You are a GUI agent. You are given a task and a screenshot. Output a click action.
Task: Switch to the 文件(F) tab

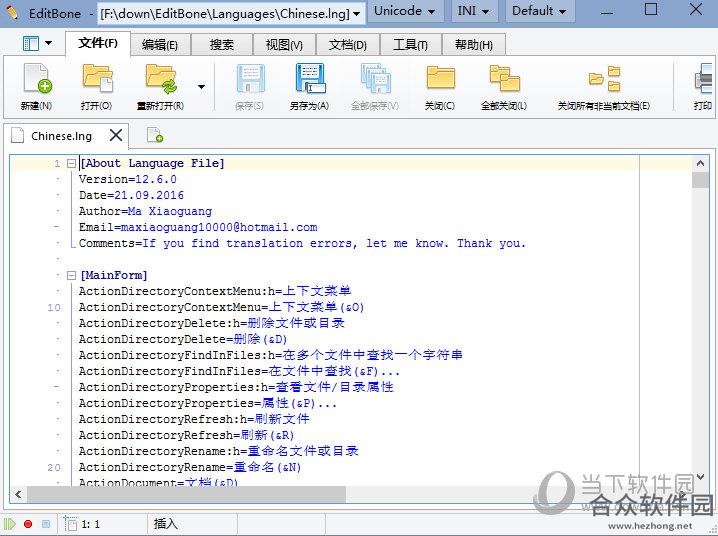pyautogui.click(x=98, y=43)
